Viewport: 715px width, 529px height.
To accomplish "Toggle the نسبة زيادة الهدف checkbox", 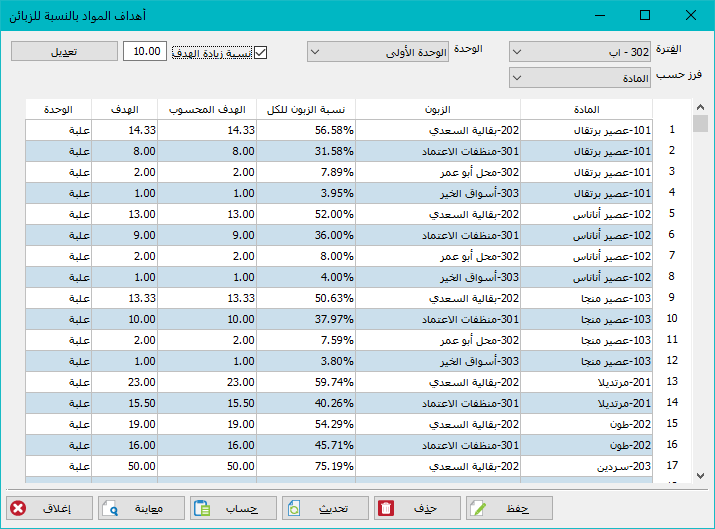I will pyautogui.click(x=260, y=53).
